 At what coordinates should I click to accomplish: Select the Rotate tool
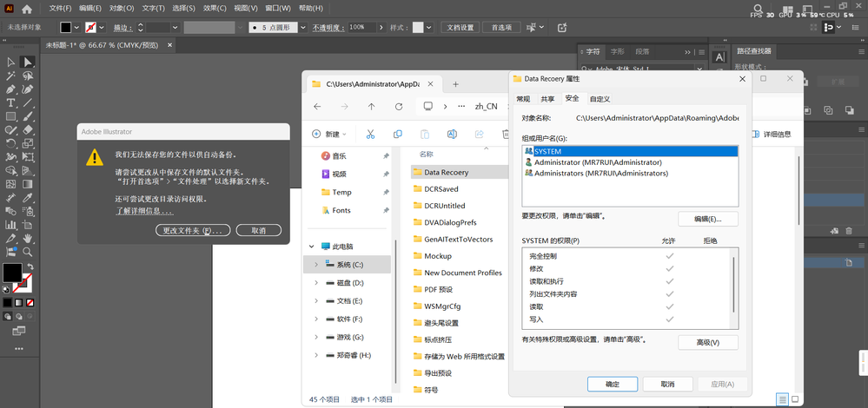click(x=10, y=143)
